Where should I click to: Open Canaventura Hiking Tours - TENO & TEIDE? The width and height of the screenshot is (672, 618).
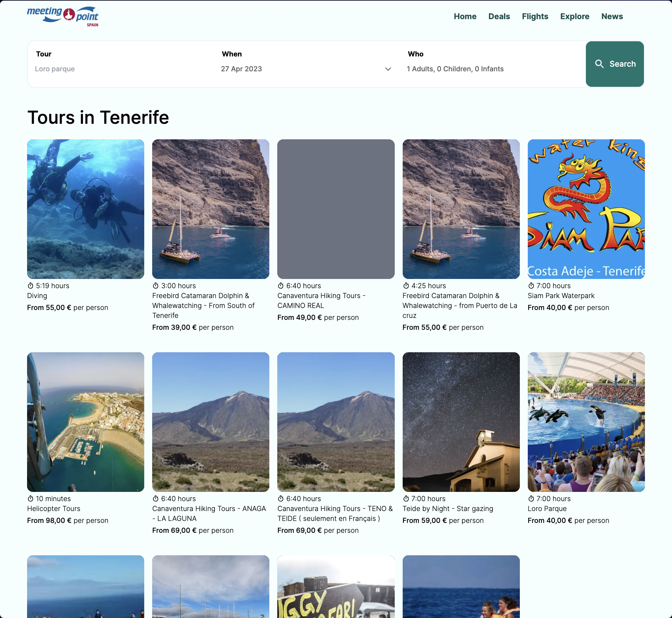coord(335,513)
